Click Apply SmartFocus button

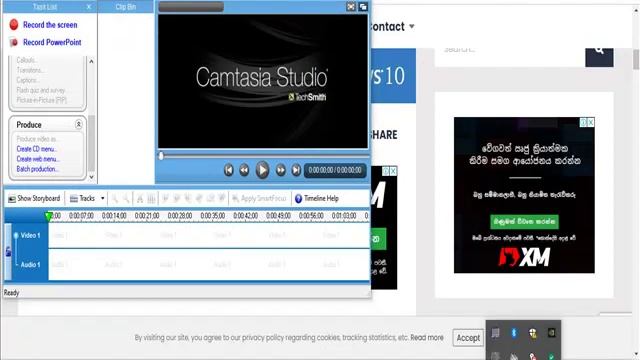click(259, 198)
